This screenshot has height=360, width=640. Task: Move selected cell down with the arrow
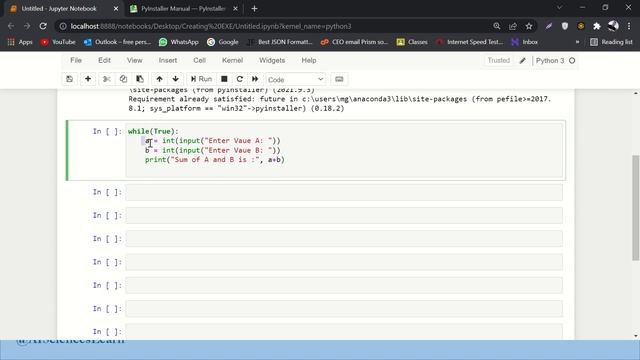176,79
